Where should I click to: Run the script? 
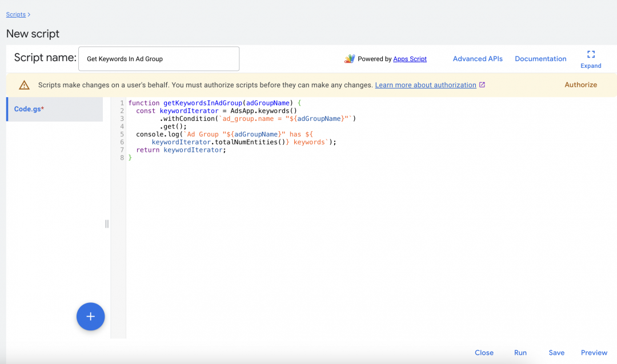click(x=520, y=353)
